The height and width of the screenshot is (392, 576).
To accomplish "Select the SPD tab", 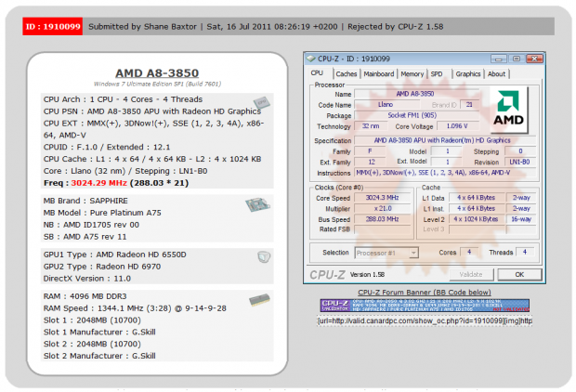I will [x=437, y=73].
